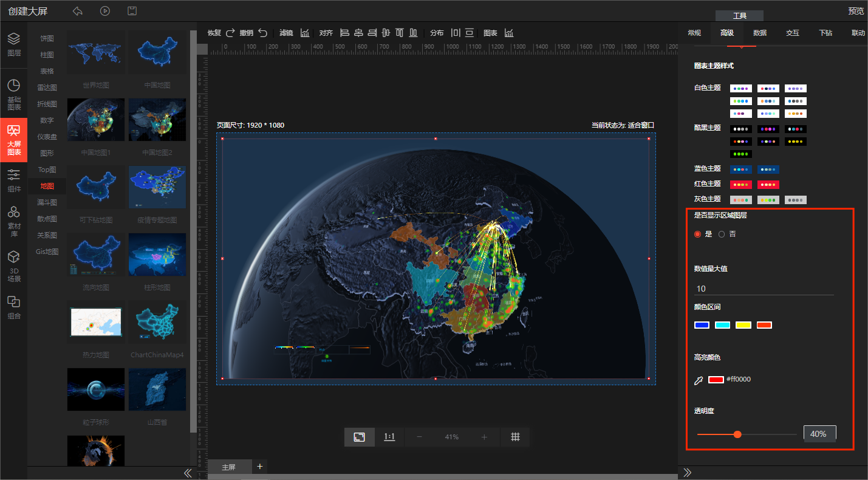Choose the 流向地图 thumbnail
The height and width of the screenshot is (480, 868).
pos(96,255)
